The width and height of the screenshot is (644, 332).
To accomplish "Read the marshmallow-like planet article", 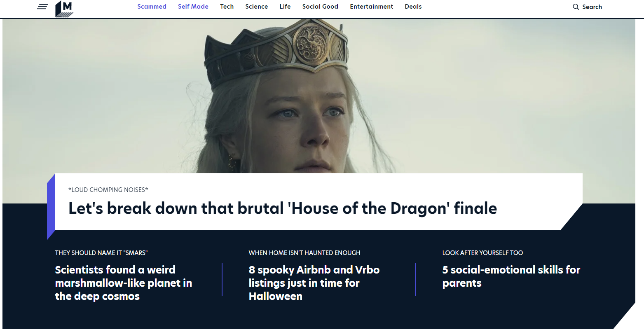I will (x=124, y=283).
